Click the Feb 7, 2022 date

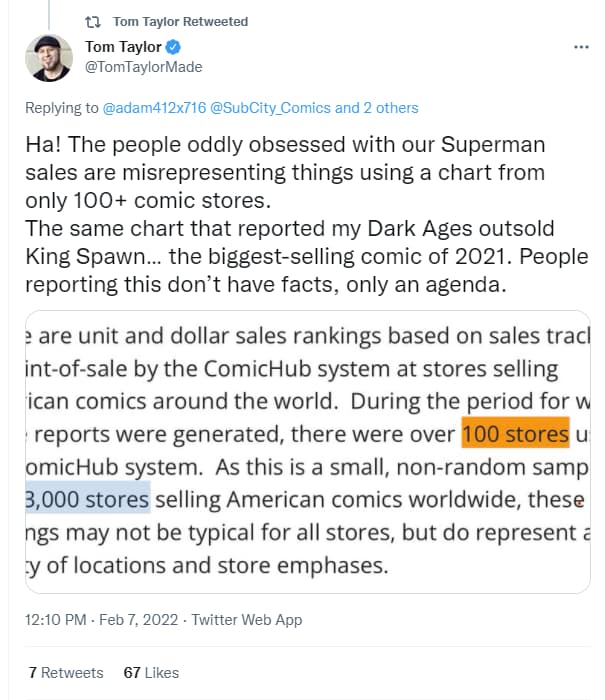138,620
